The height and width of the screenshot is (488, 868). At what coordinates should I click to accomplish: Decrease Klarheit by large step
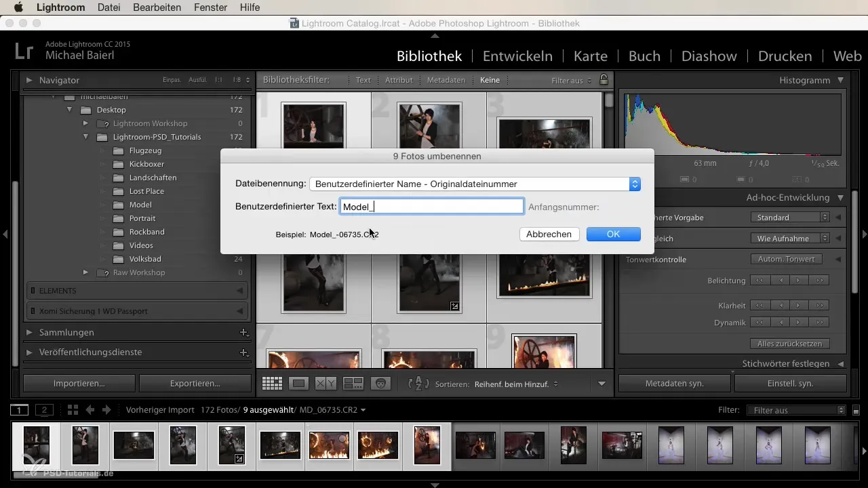click(761, 305)
